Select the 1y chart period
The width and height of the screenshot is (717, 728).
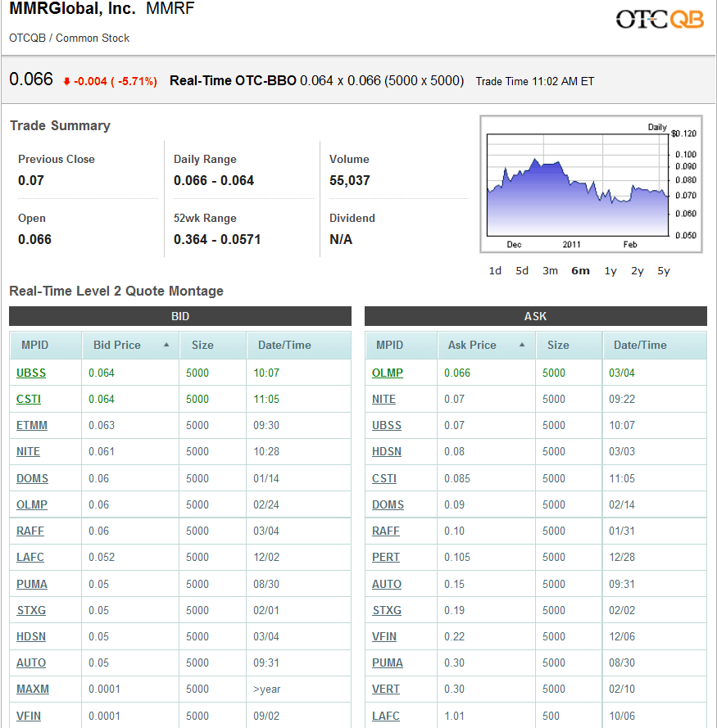(x=610, y=270)
